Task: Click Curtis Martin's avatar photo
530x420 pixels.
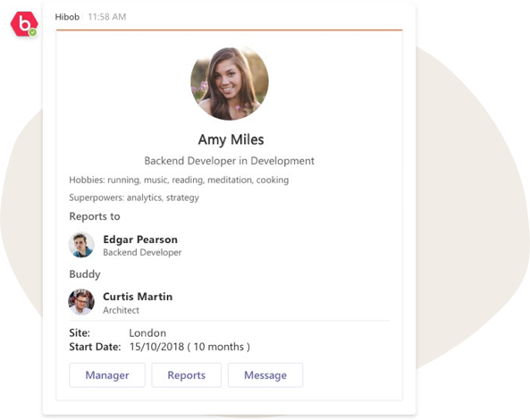Action: coord(81,302)
